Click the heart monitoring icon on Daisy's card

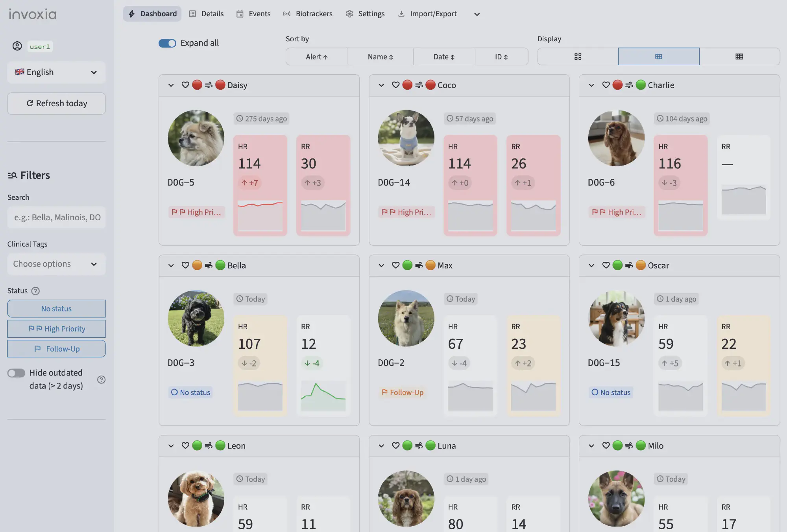(186, 85)
